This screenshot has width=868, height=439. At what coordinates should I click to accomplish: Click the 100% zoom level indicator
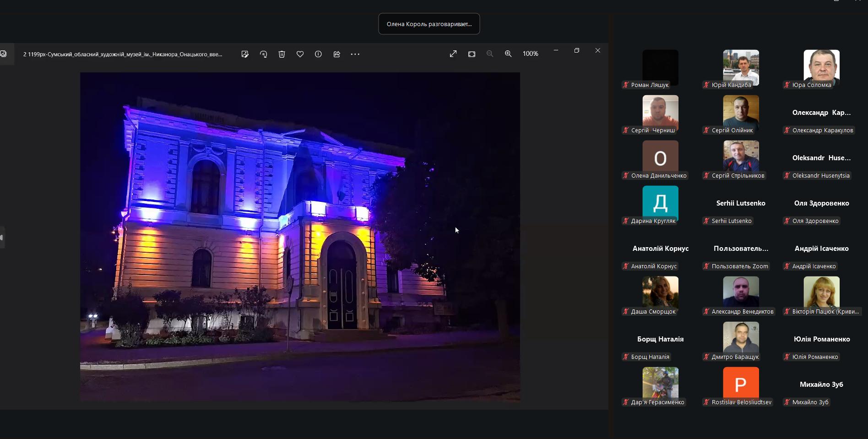tap(530, 54)
